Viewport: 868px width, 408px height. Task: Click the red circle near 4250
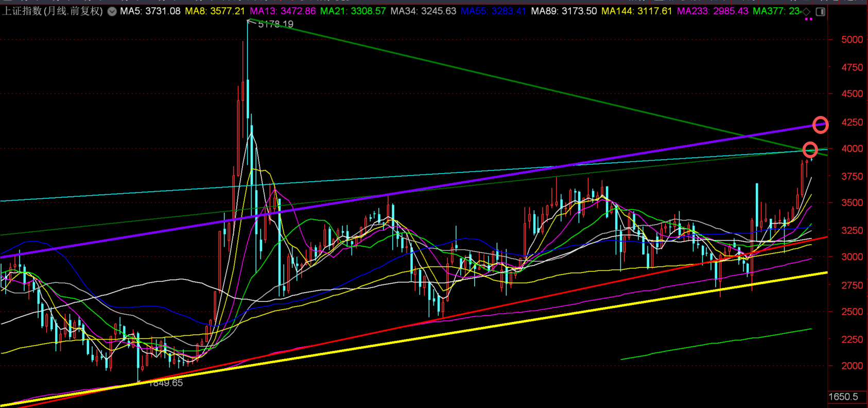tap(821, 125)
